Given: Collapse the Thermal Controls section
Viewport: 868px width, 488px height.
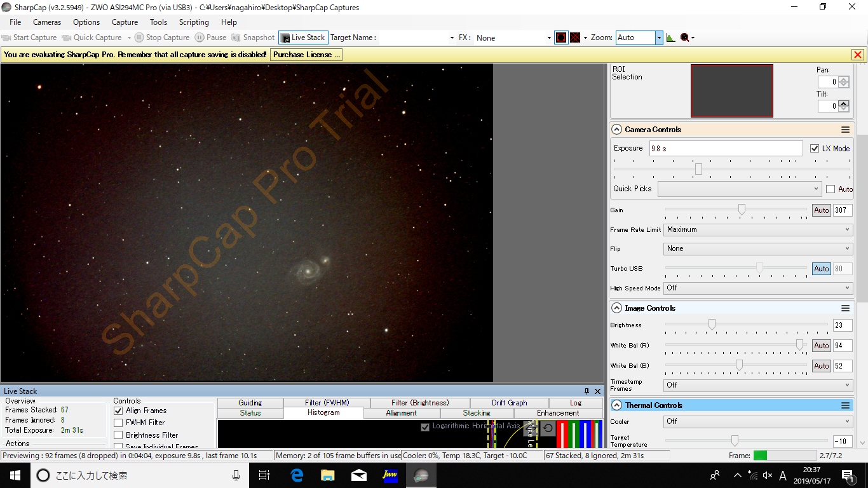Looking at the screenshot, I should point(616,405).
